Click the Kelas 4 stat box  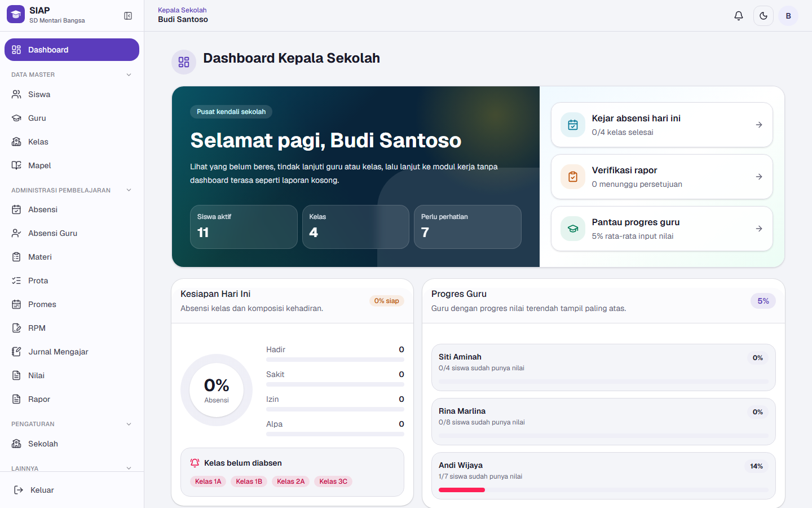[x=355, y=227]
